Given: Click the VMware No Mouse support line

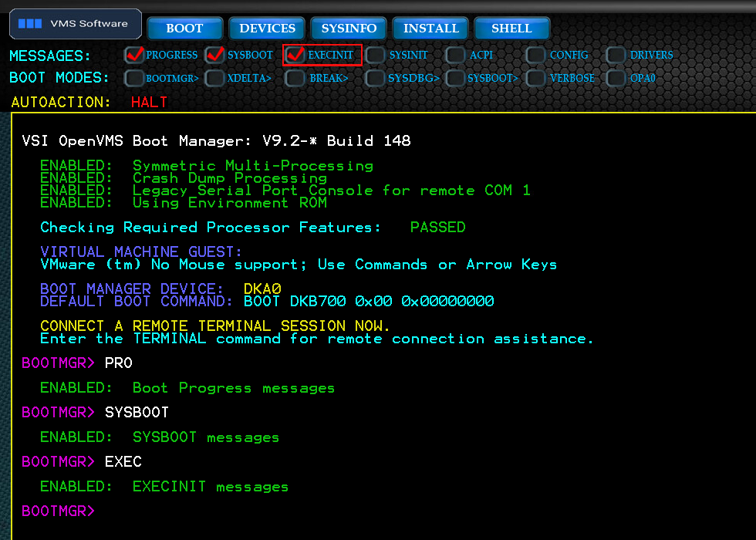Looking at the screenshot, I should pyautogui.click(x=299, y=264).
